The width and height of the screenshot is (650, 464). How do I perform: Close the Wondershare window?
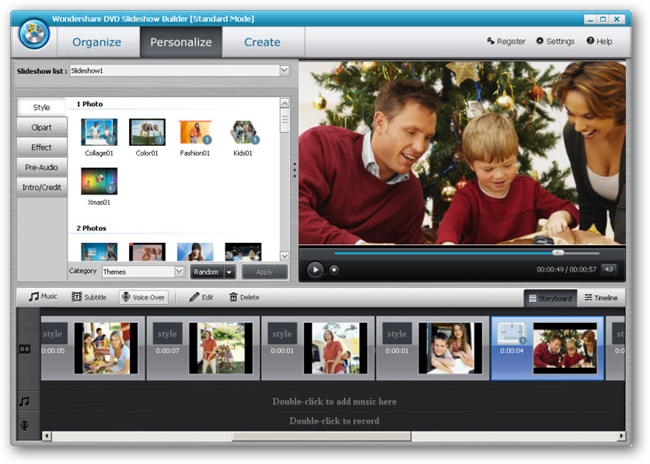click(617, 19)
